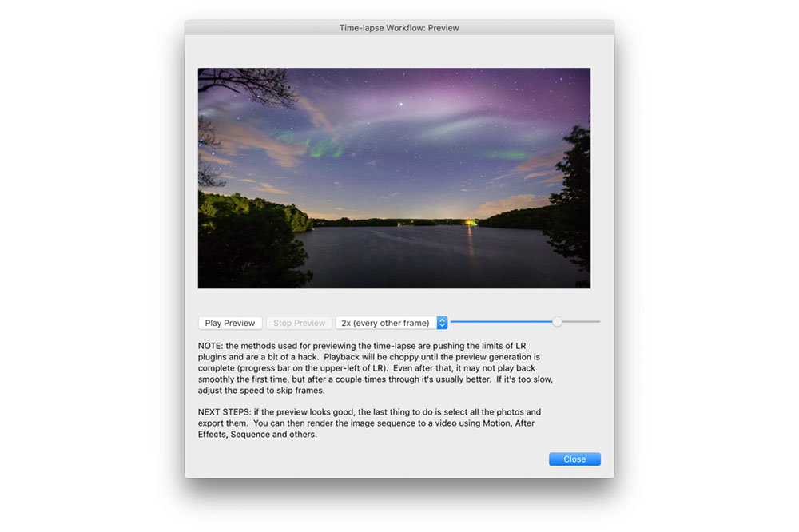Click the glowing shore lights on the horizon
This screenshot has width=799, height=532.
coord(468,221)
